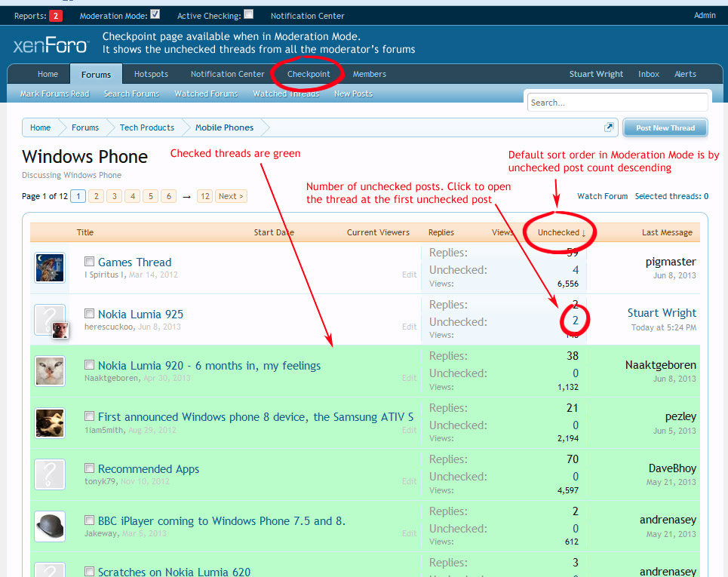Image resolution: width=728 pixels, height=577 pixels.
Task: Sort threads by Title column
Action: [85, 232]
